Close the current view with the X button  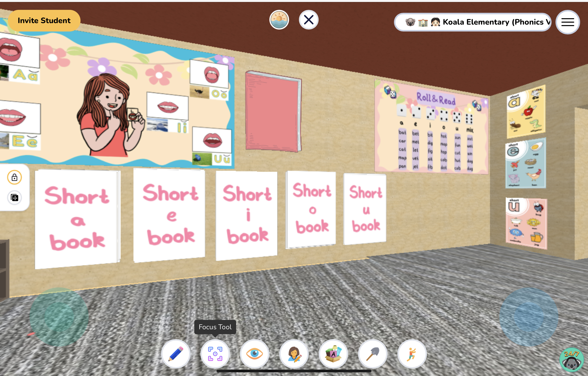coord(309,20)
